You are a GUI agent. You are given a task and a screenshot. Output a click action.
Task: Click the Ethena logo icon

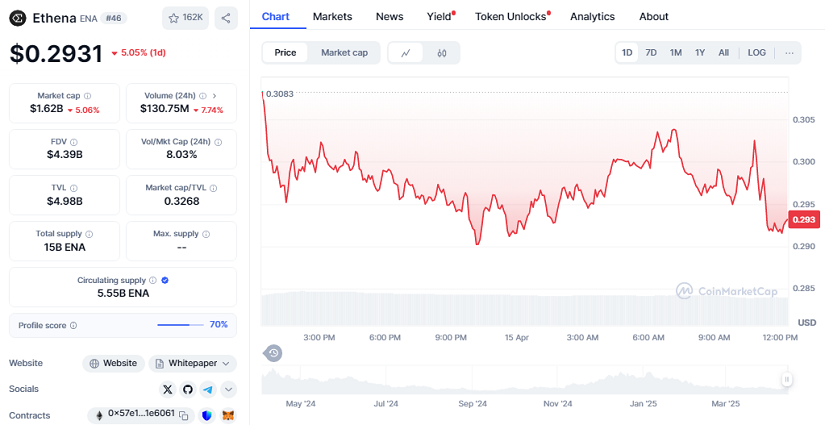click(x=17, y=18)
